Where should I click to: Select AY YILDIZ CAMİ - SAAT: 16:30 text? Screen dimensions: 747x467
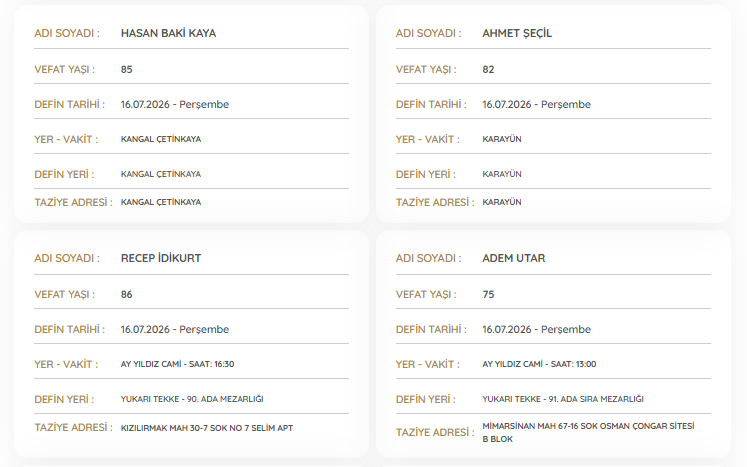177,364
